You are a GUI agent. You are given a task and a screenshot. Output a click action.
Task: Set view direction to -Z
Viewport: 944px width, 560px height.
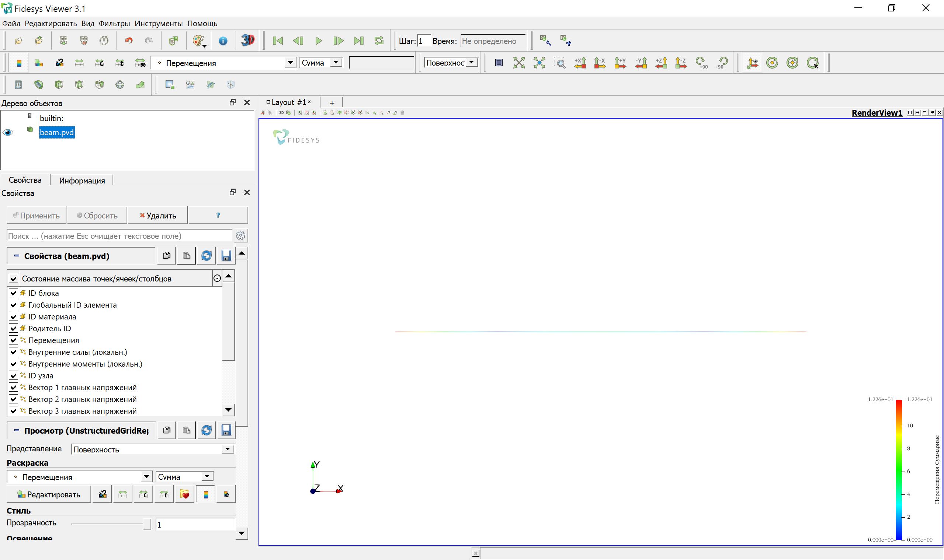tap(681, 63)
